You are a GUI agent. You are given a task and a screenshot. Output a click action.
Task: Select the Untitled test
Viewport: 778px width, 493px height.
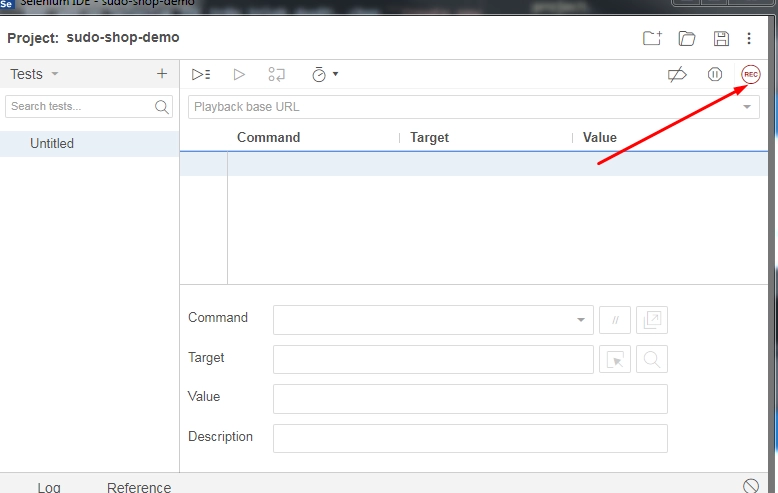(x=52, y=143)
